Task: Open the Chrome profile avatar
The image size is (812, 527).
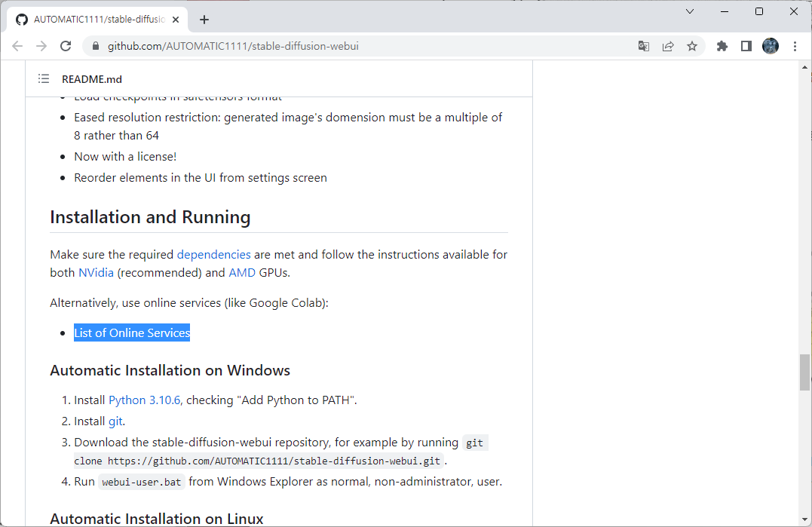Action: pyautogui.click(x=771, y=46)
